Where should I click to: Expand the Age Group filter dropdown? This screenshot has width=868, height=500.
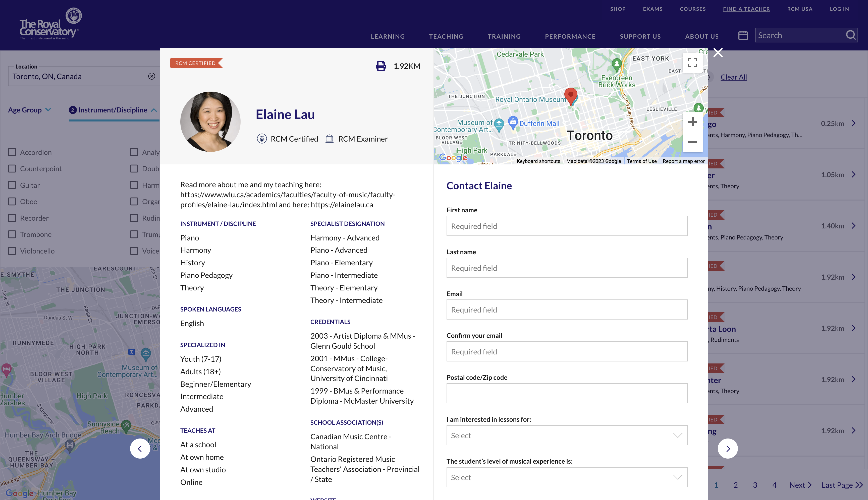30,110
